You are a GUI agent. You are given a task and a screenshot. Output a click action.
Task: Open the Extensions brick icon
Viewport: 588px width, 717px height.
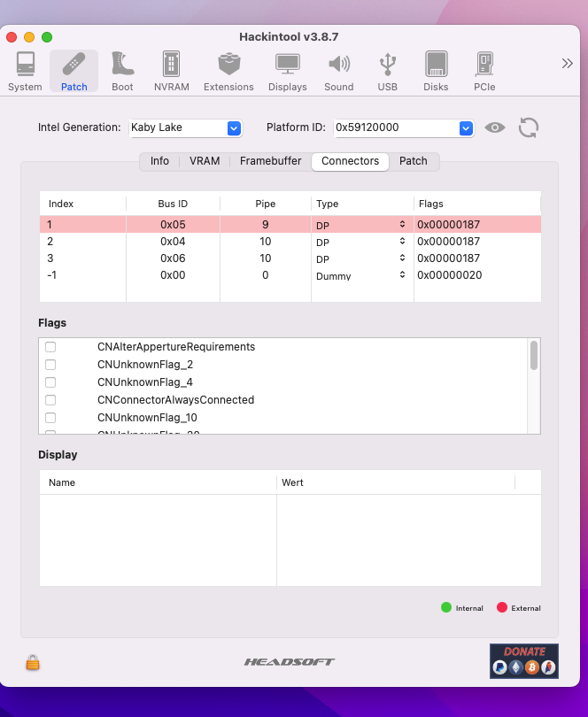coord(228,64)
